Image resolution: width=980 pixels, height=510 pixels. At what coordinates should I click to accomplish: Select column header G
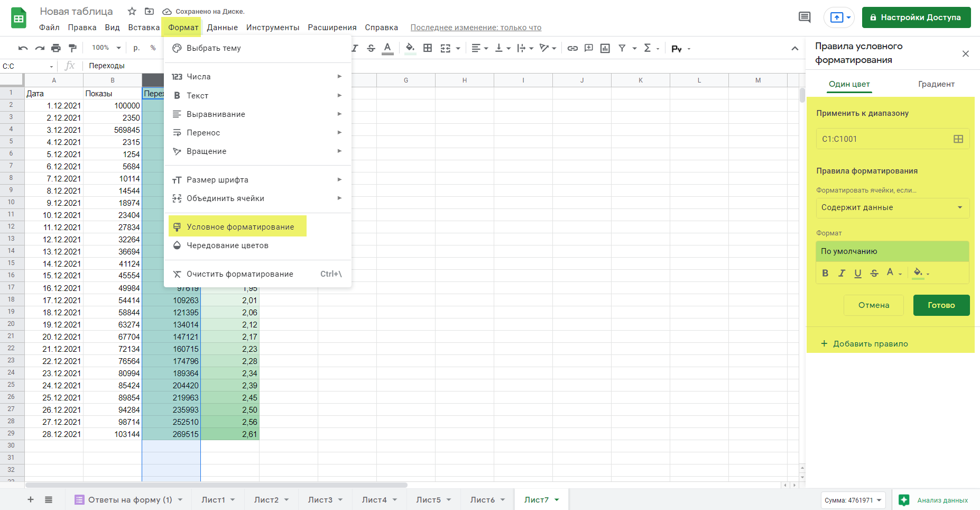click(406, 80)
